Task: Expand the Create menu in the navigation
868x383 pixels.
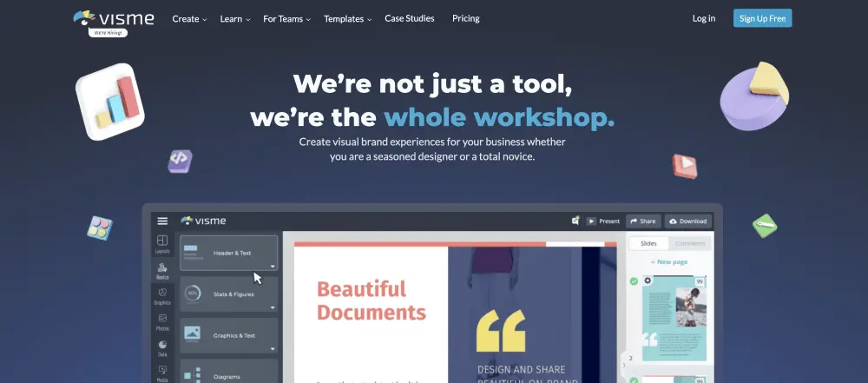Action: [189, 19]
